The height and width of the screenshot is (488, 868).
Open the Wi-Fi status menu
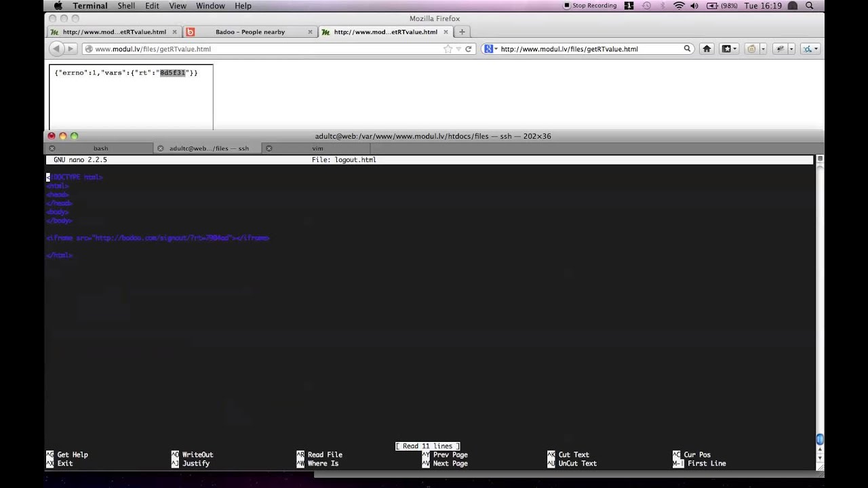click(x=679, y=5)
